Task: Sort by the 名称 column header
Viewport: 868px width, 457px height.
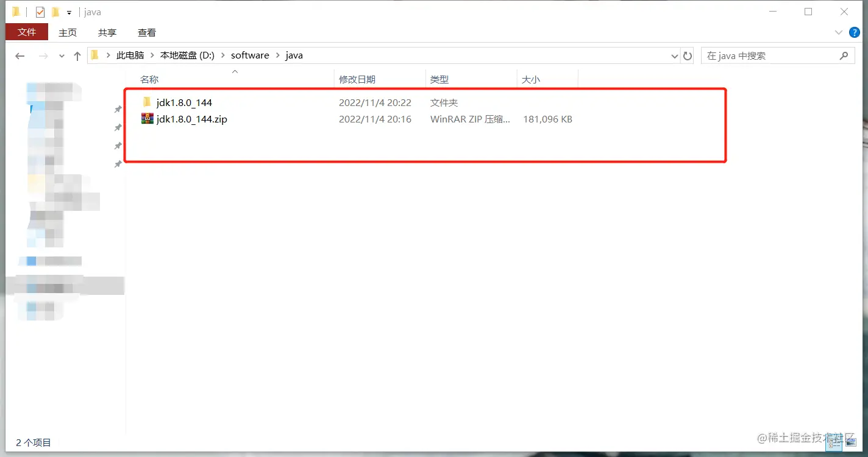Action: tap(235, 80)
